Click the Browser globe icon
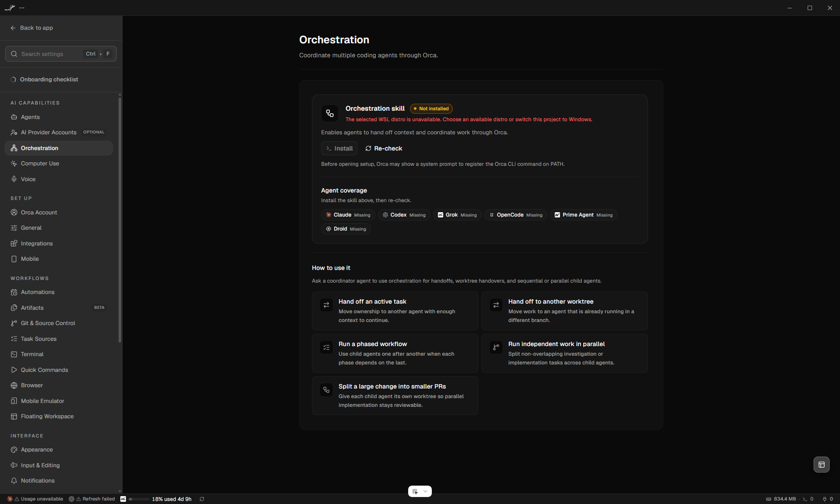Viewport: 840px width, 504px height. pyautogui.click(x=14, y=385)
